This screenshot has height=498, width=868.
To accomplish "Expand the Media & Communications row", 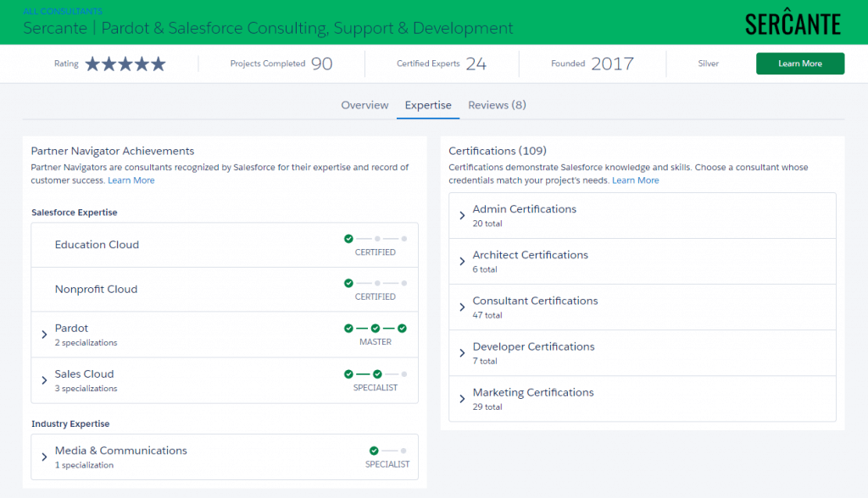I will click(x=44, y=456).
